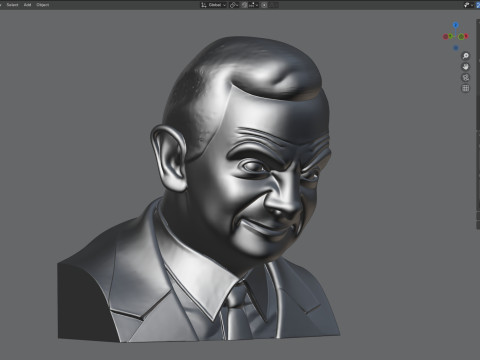Viewport: 480px width, 360px height.
Task: Toggle proportional editing
Action: [264, 5]
